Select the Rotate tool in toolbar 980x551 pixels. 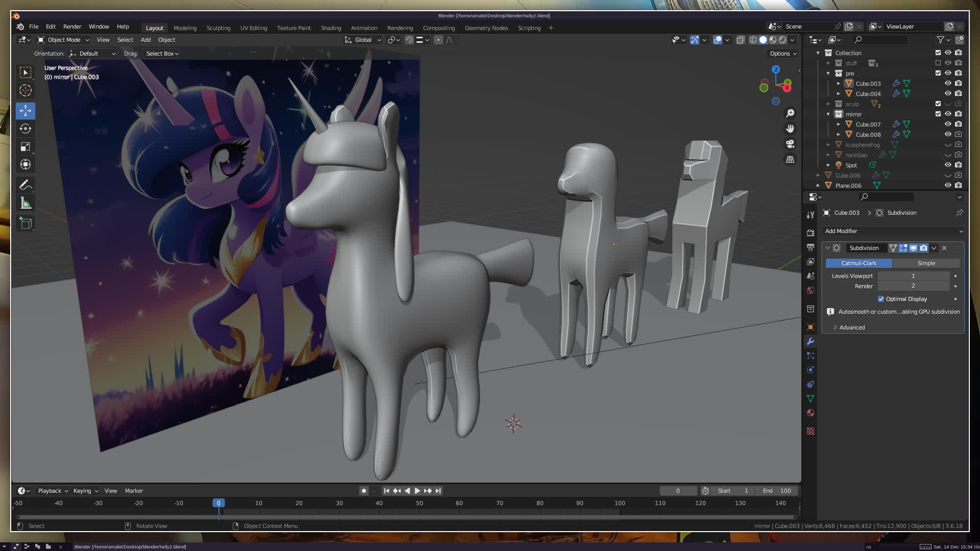[x=26, y=129]
